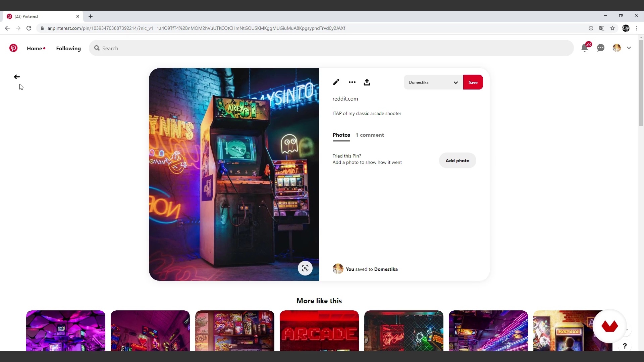Open the Chrome profile avatar

tap(626, 28)
